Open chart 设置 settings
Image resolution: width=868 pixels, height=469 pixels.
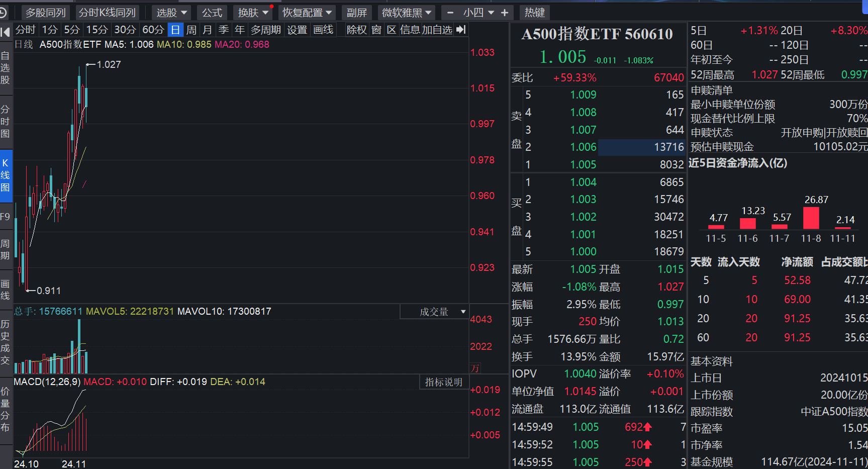pyautogui.click(x=297, y=30)
